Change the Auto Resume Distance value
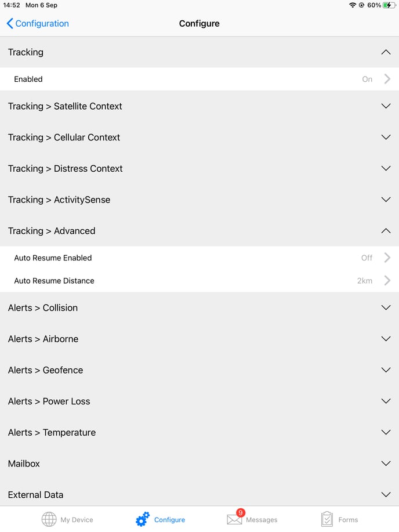Screen dimensions: 399x532 (199, 281)
